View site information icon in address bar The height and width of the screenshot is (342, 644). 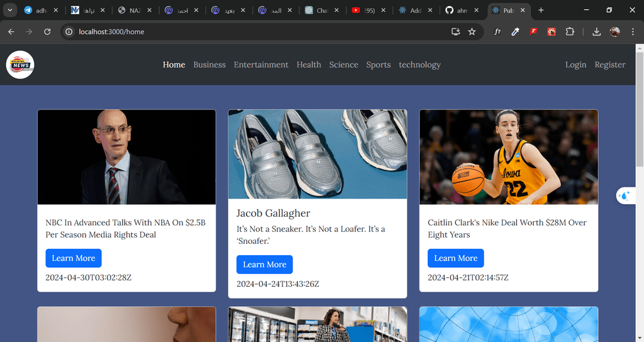69,31
